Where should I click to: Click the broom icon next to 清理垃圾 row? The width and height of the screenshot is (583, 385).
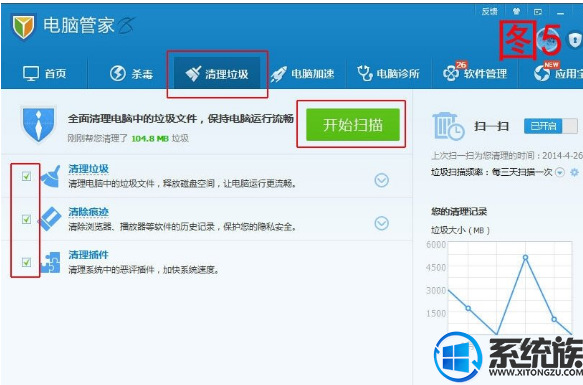(51, 177)
